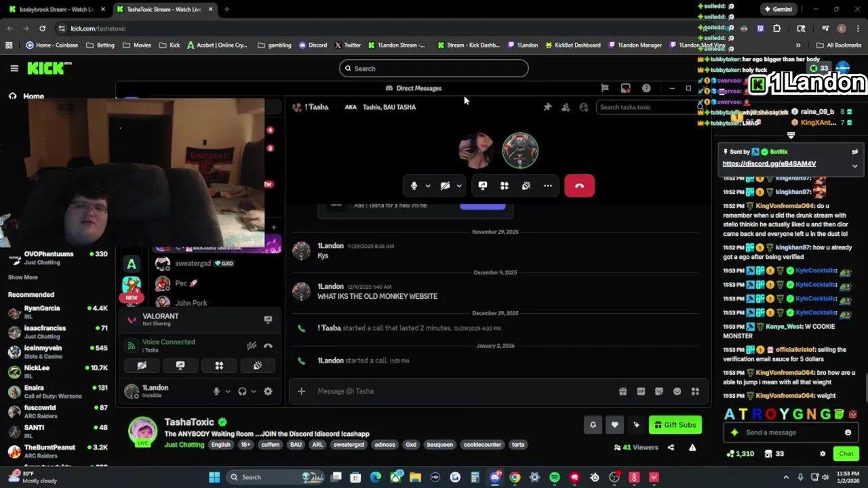
Task: Click Send a message chat input
Action: [x=790, y=432]
